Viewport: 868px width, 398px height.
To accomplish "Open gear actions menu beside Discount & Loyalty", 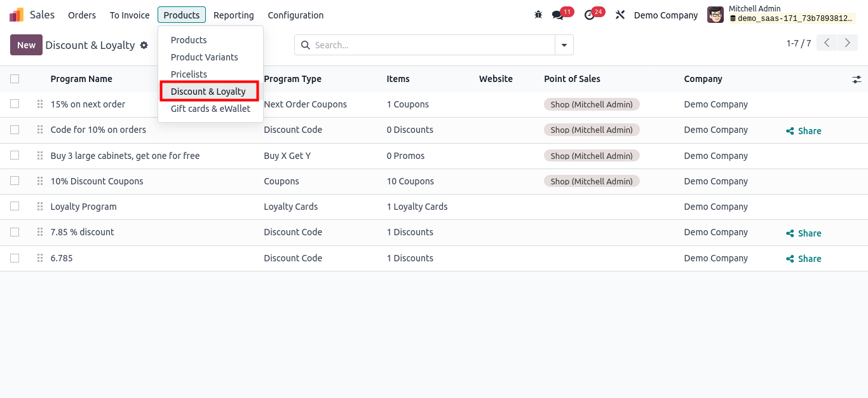I will [144, 45].
